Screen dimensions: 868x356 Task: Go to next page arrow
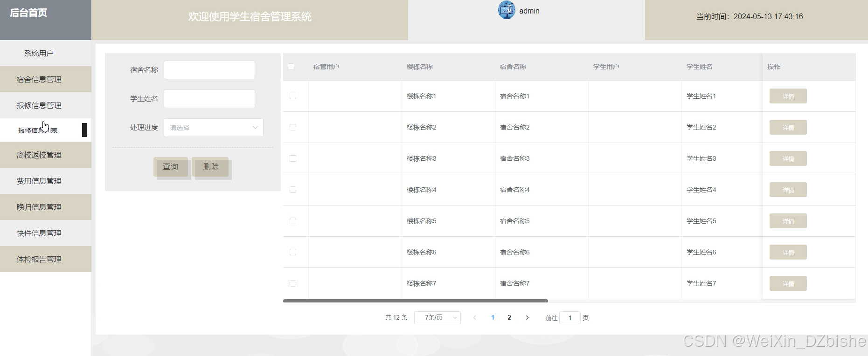click(527, 318)
